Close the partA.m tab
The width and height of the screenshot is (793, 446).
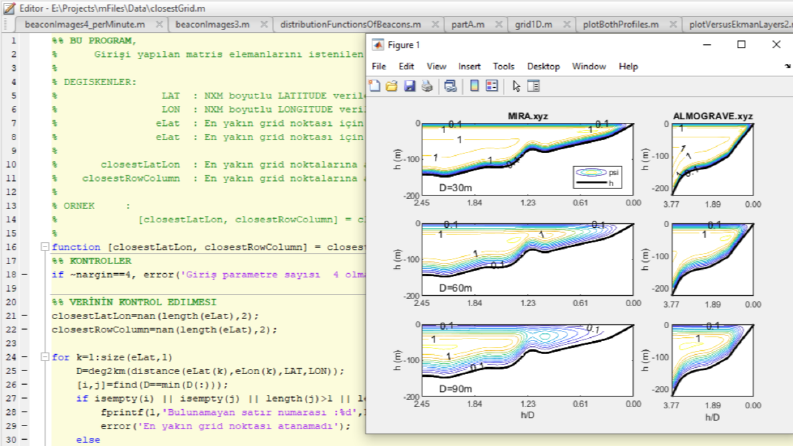click(499, 24)
